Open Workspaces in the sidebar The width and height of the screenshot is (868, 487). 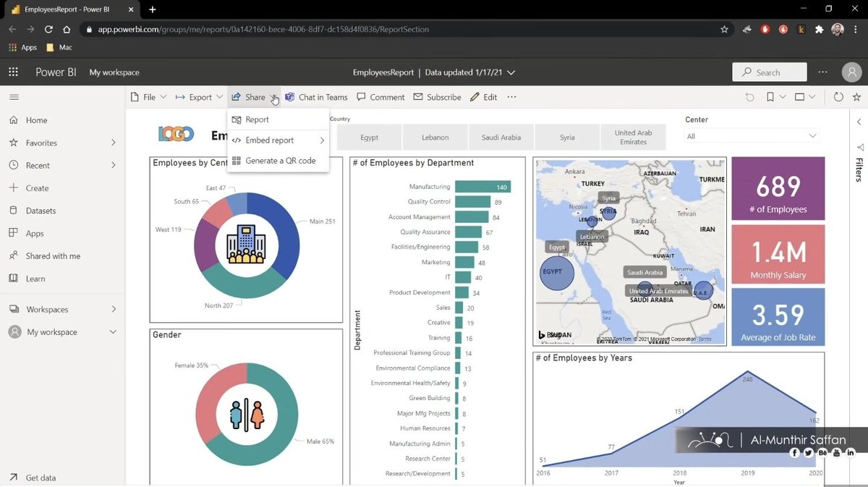click(47, 310)
